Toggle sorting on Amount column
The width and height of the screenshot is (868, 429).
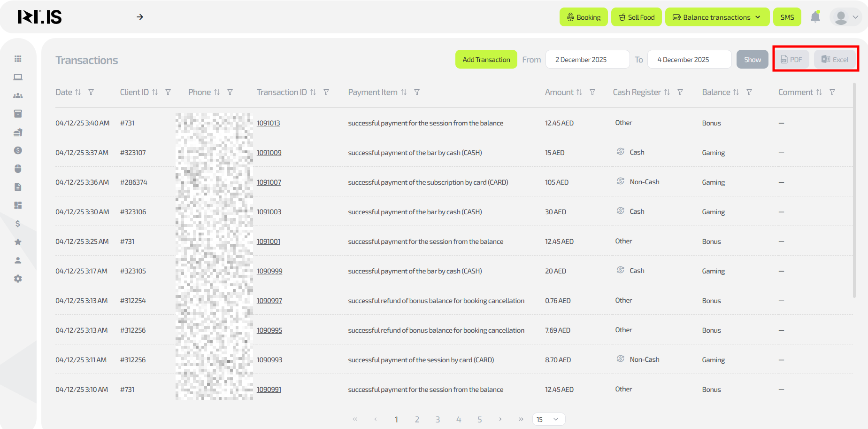pos(579,93)
